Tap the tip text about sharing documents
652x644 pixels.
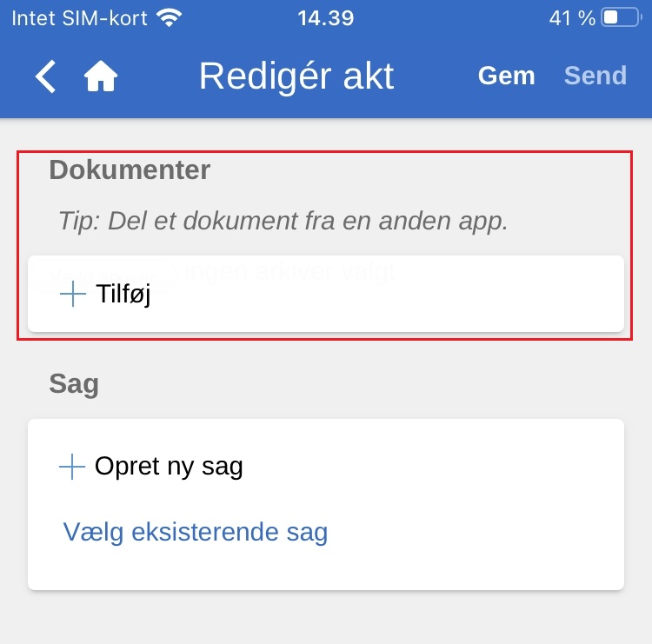283,221
